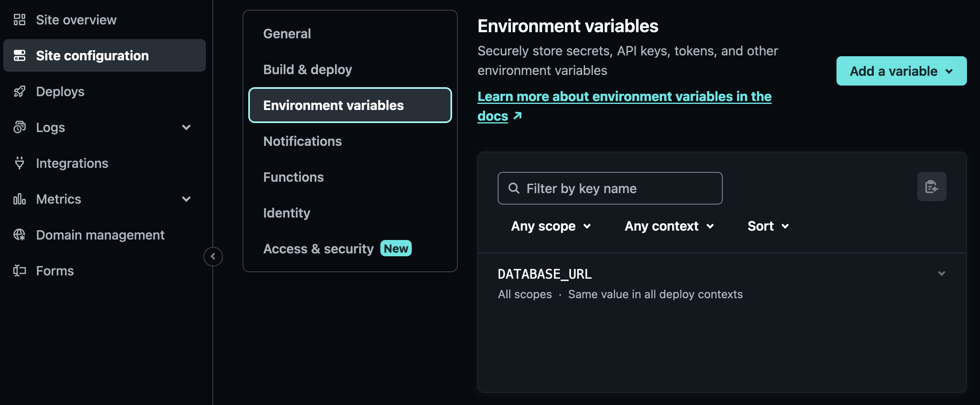
Task: Open the Any context filter dropdown
Action: tap(669, 226)
